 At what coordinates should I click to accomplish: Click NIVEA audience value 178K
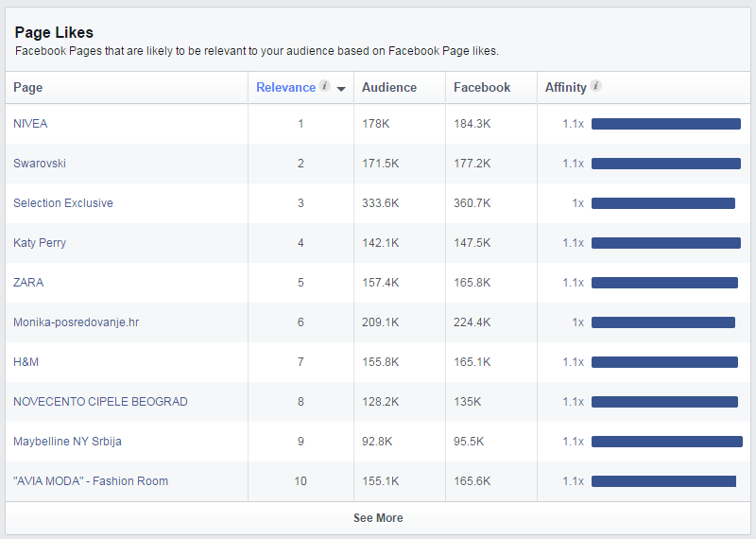click(375, 124)
